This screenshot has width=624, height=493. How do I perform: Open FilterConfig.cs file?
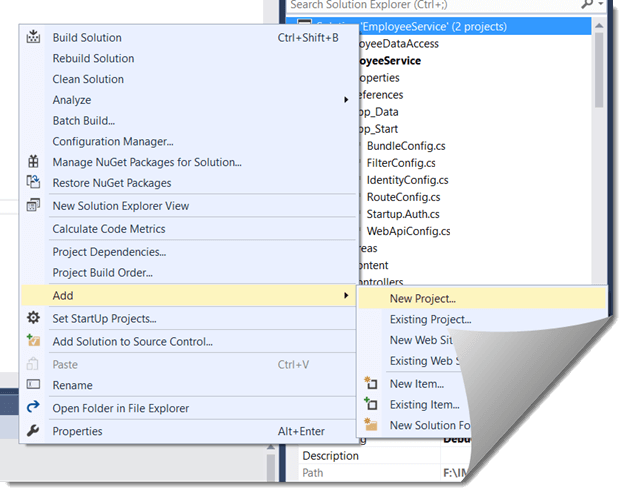(401, 163)
